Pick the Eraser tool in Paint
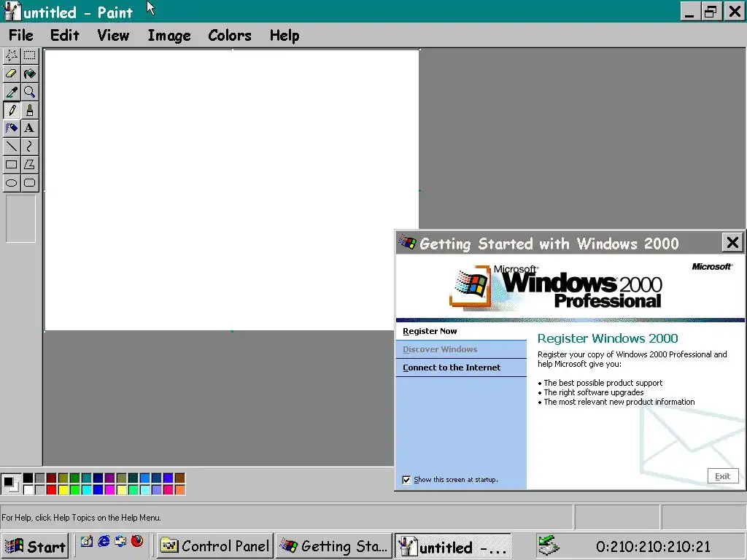This screenshot has height=560, width=747. pos(12,74)
